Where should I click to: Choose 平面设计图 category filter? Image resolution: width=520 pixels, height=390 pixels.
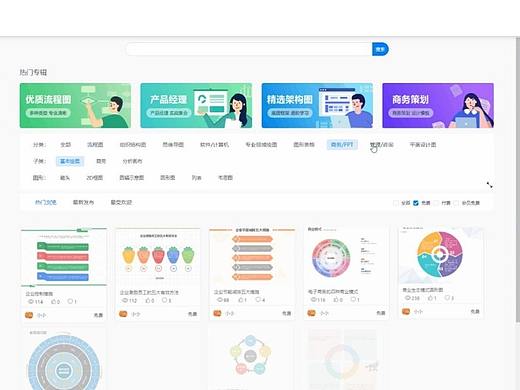pyautogui.click(x=423, y=145)
